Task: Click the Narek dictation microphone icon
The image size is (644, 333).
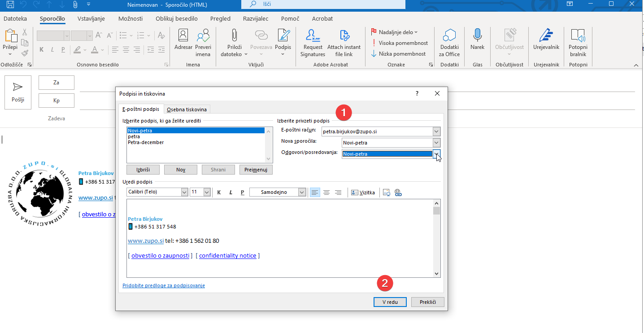Action: click(x=477, y=36)
